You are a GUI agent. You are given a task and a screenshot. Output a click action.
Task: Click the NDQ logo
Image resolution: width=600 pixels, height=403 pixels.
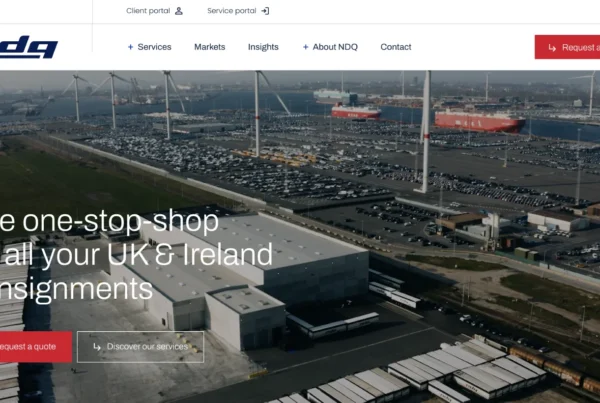(28, 47)
